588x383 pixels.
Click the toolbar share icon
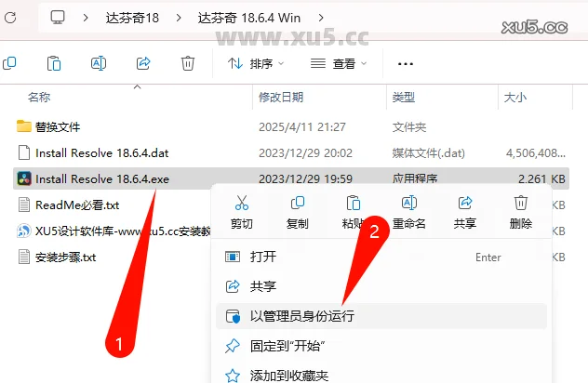143,63
